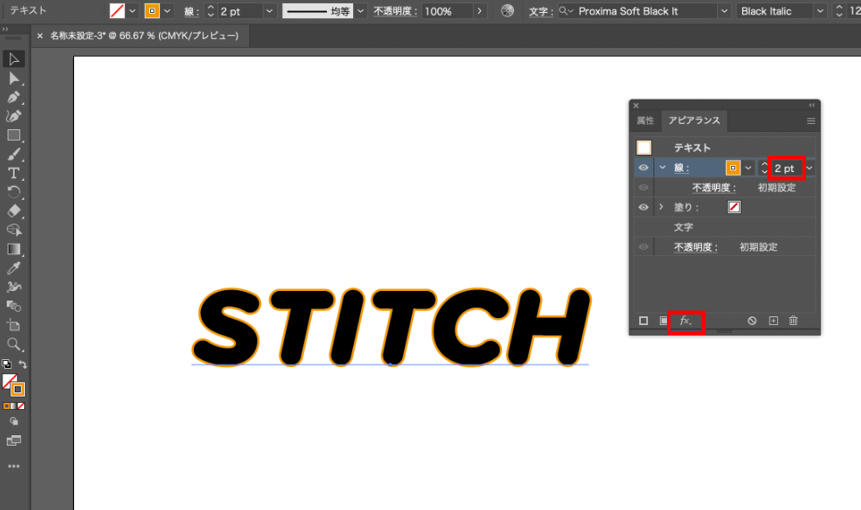
Task: Select the Curvature tool
Action: 14,116
